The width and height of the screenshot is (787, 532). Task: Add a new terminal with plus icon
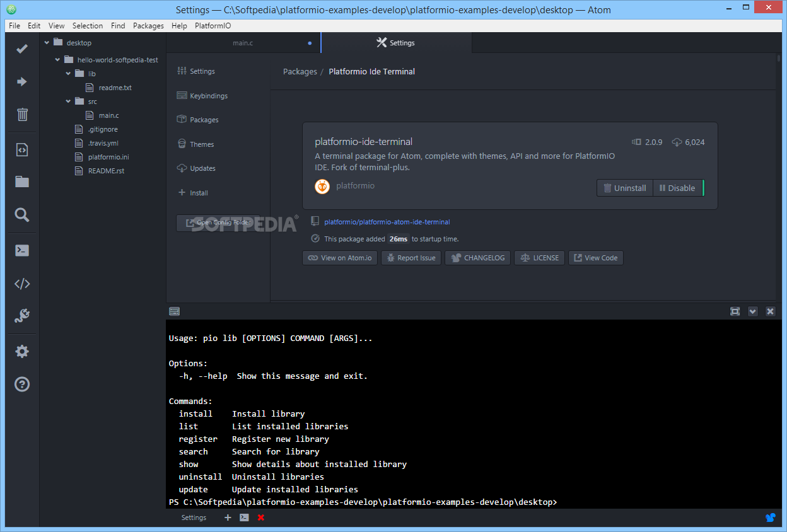pos(228,518)
